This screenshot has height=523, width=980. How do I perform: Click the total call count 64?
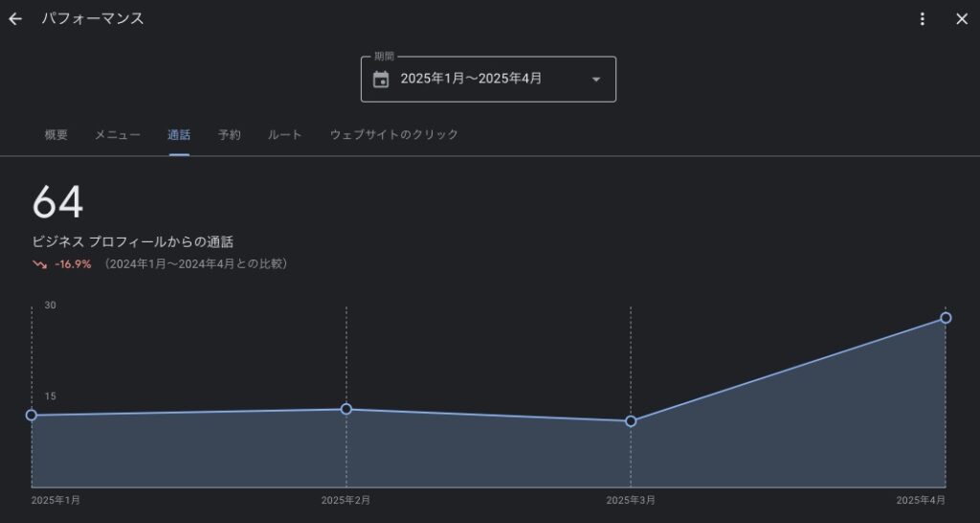pyautogui.click(x=58, y=202)
